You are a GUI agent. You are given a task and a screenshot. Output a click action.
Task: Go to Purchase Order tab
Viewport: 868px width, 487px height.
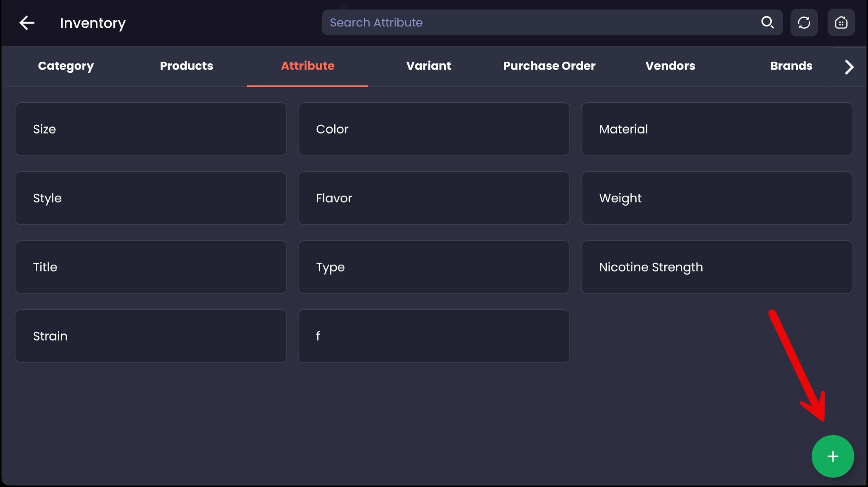[549, 66]
